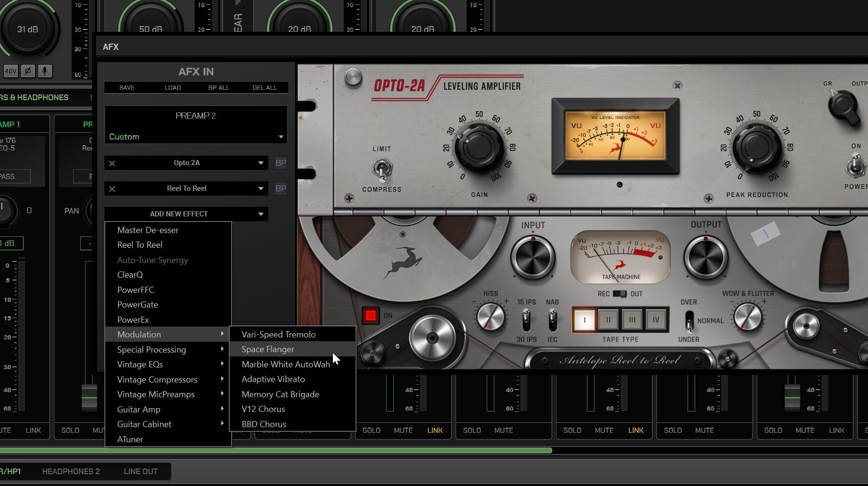Image resolution: width=868 pixels, height=486 pixels.
Task: Click the first orange LINK button
Action: coord(435,430)
